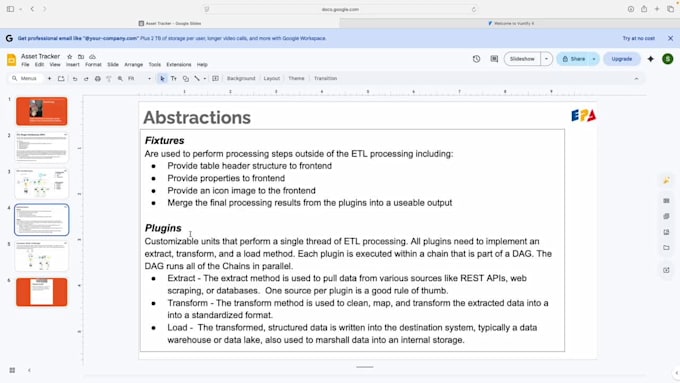680x383 pixels.
Task: Click the Menus search field
Action: [26, 79]
